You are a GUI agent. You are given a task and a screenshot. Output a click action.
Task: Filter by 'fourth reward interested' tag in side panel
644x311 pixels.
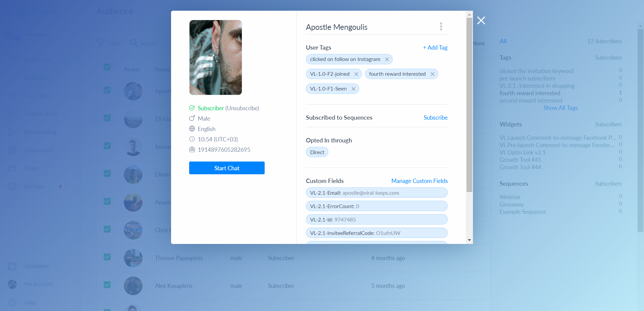530,93
